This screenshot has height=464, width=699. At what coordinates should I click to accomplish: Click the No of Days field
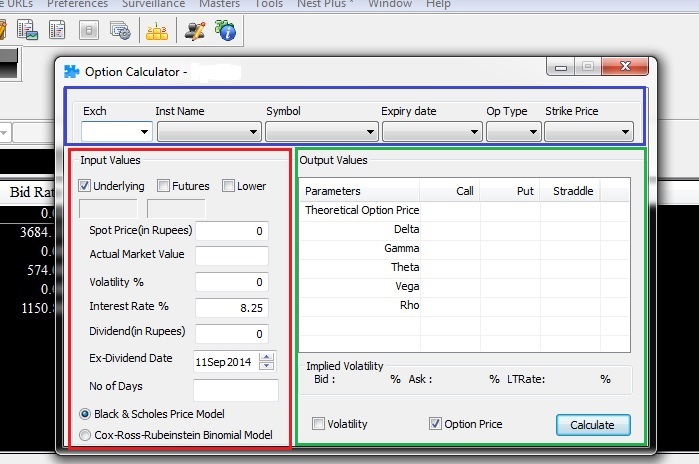[236, 390]
